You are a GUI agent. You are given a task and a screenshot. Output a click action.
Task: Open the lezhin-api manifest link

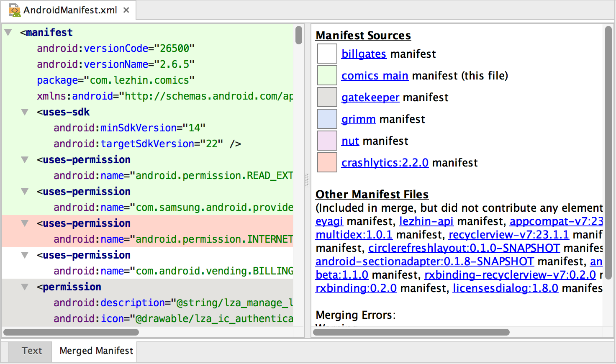pyautogui.click(x=426, y=221)
